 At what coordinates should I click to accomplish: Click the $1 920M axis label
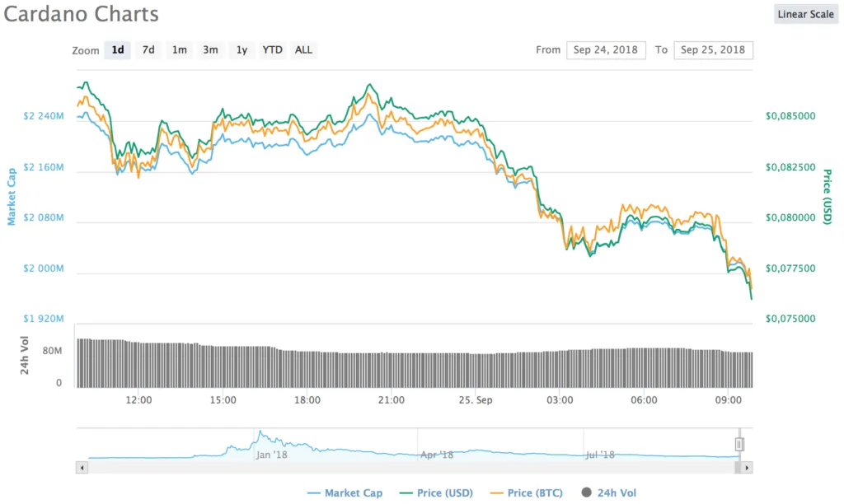click(43, 319)
